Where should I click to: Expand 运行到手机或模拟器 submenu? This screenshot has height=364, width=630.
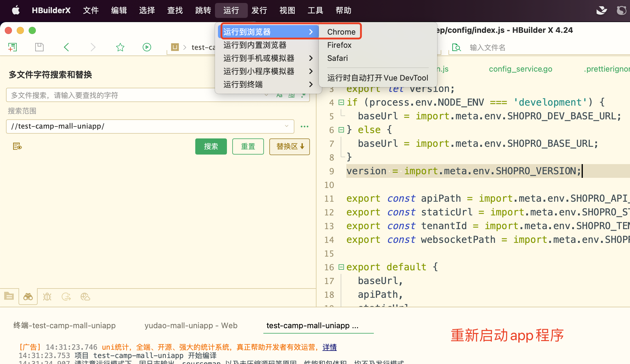tap(268, 58)
